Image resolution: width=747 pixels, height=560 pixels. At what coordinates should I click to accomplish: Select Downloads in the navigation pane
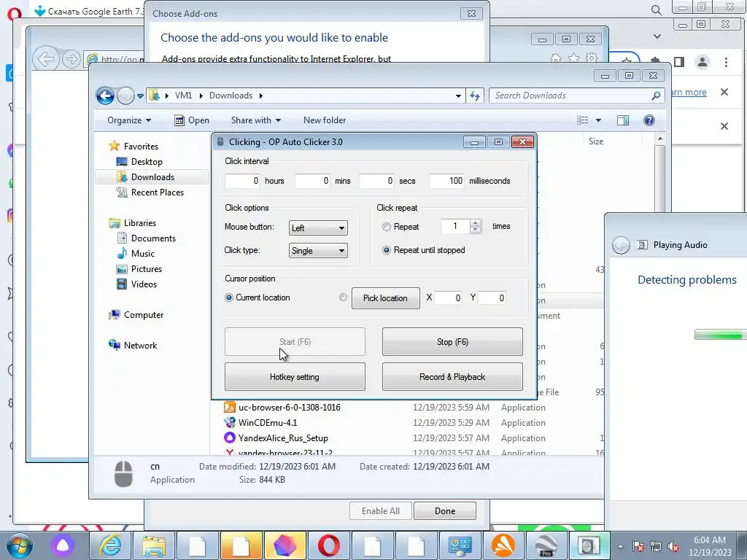152,177
